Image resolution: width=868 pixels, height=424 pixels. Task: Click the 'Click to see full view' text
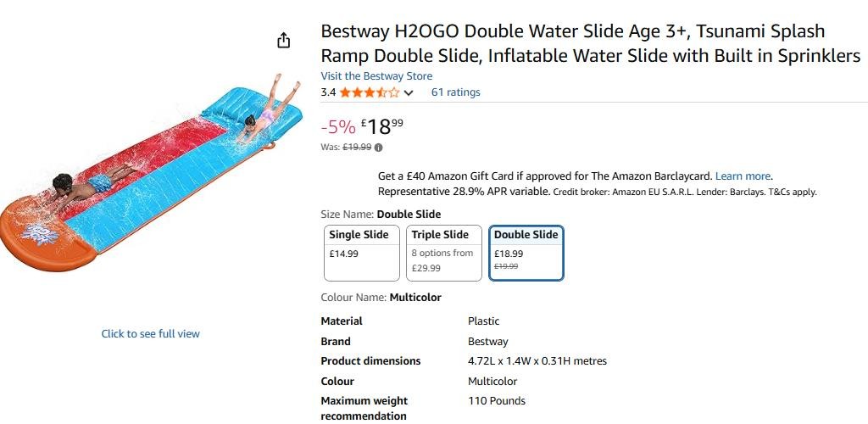[151, 334]
